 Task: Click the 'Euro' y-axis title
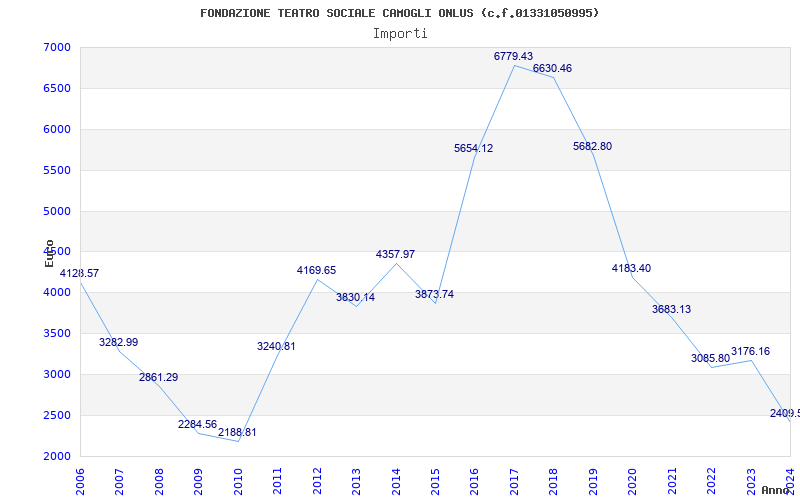[49, 253]
